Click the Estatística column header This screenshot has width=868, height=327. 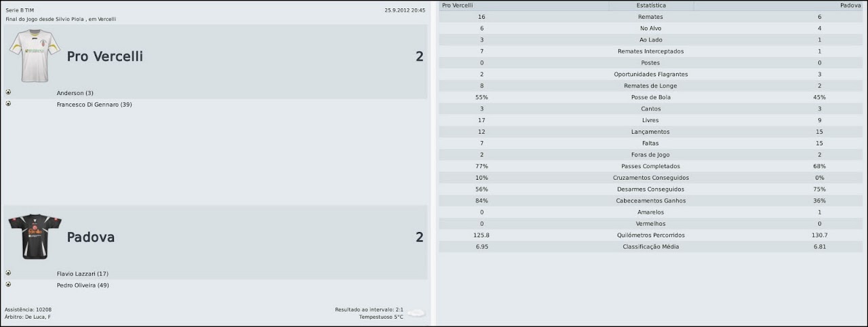(650, 5)
